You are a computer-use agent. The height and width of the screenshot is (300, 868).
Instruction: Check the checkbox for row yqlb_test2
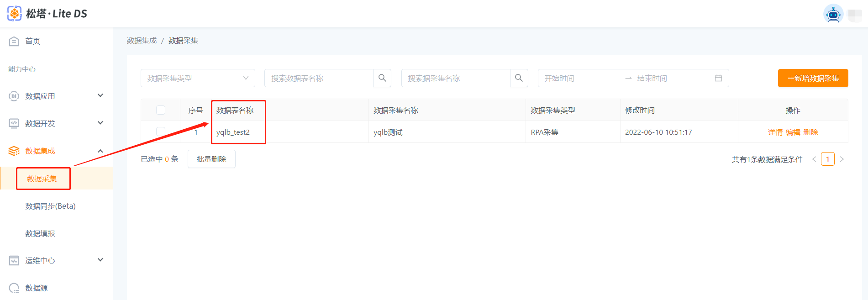click(161, 132)
